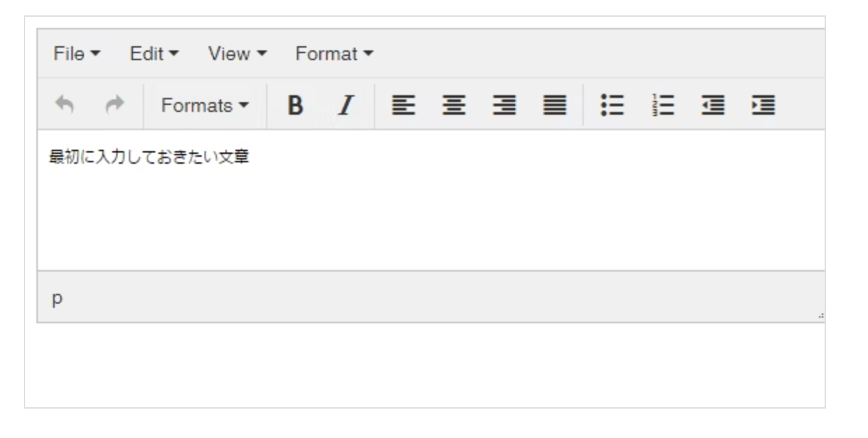Align text to the right
The height and width of the screenshot is (438, 868).
[x=503, y=106]
